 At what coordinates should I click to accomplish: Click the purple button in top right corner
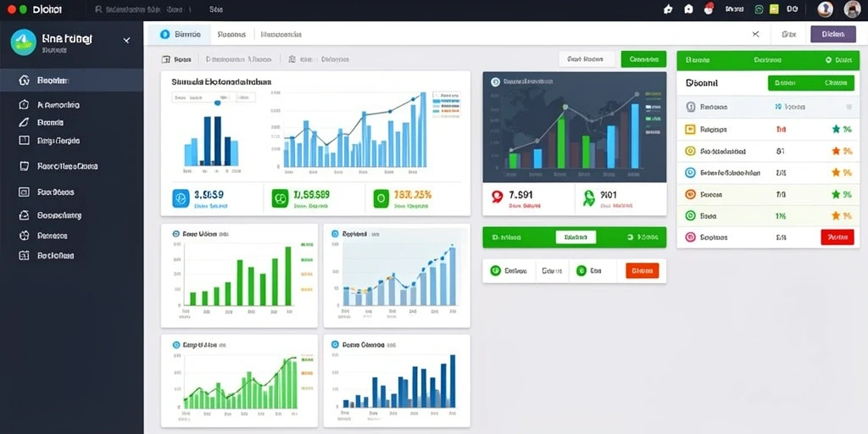tap(832, 34)
